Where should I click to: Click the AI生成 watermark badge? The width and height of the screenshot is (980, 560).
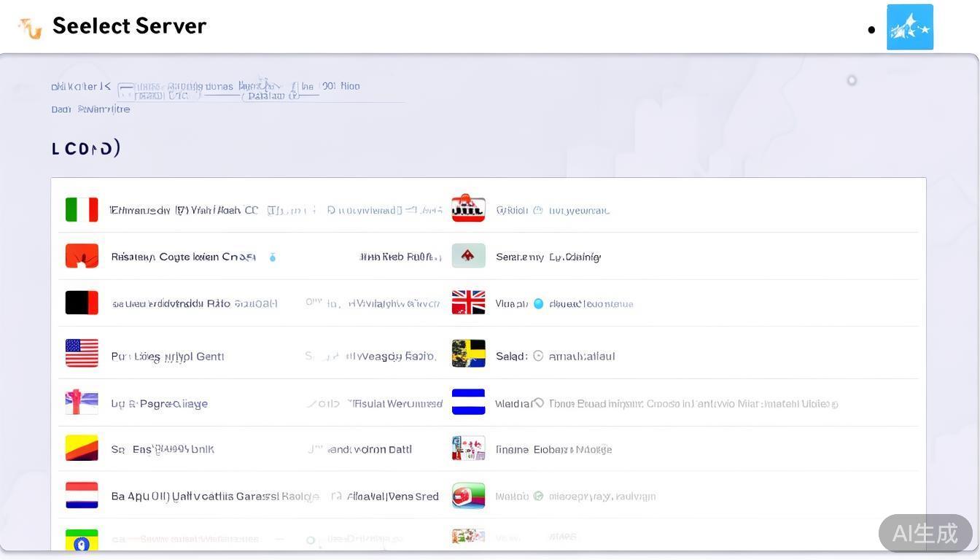(x=925, y=533)
